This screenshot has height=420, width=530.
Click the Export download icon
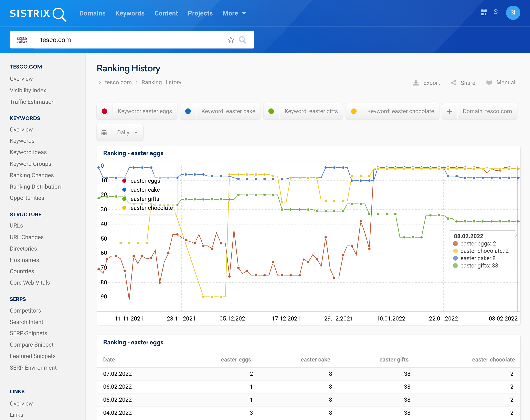(416, 83)
